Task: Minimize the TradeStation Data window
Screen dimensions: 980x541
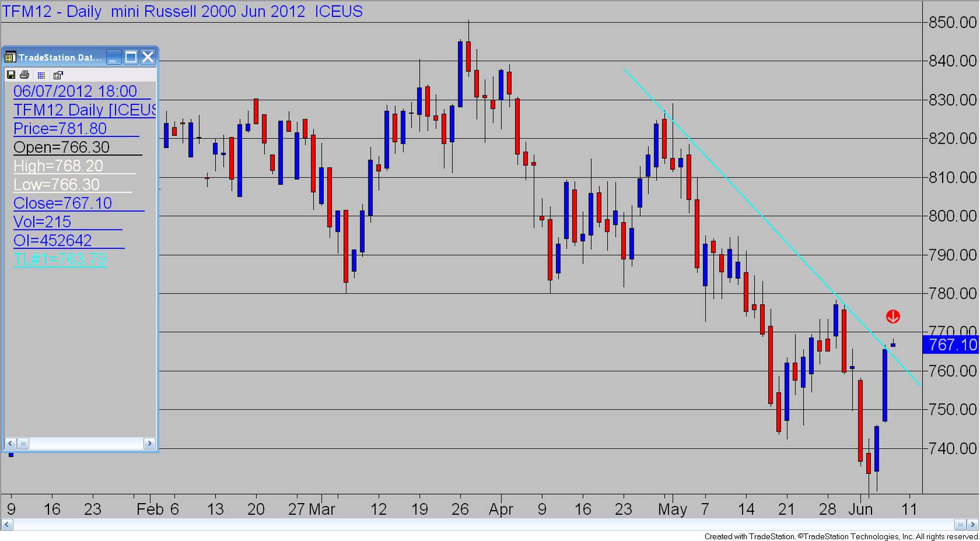Action: click(x=114, y=57)
